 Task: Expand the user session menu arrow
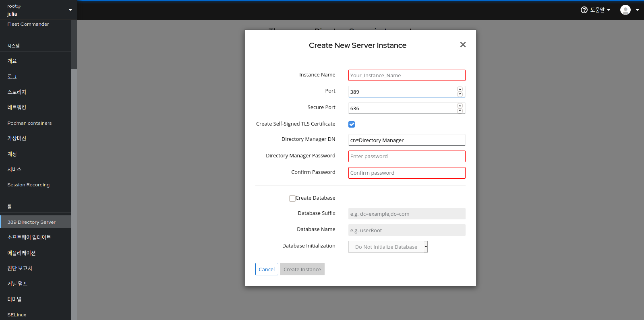[x=638, y=10]
